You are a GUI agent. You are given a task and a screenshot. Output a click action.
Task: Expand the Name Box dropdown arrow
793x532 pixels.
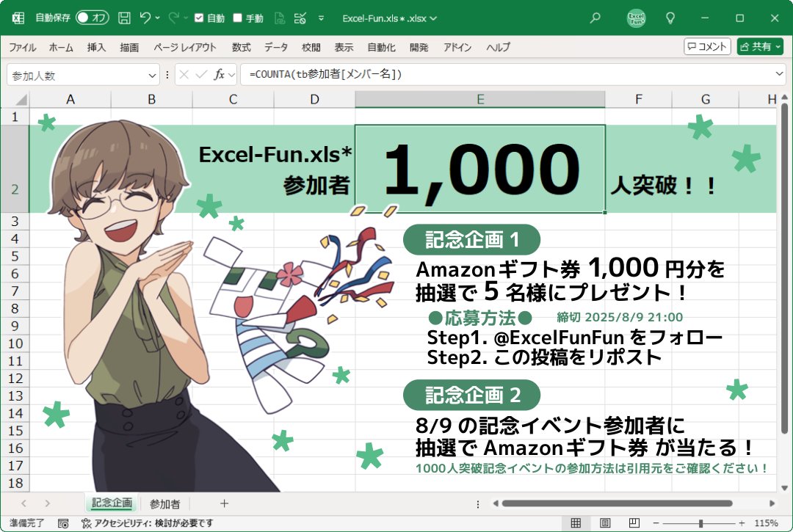click(x=152, y=76)
